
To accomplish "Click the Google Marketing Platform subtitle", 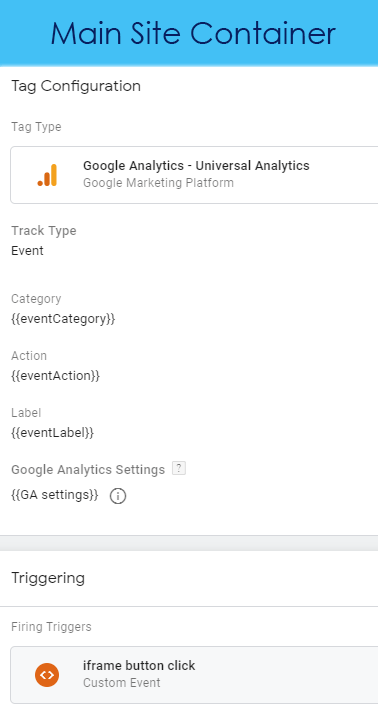I will (x=159, y=183).
